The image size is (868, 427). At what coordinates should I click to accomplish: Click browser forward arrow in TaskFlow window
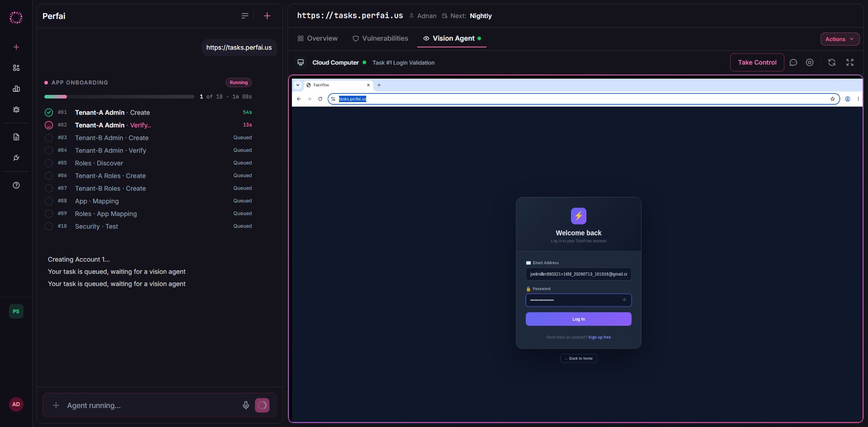(309, 99)
